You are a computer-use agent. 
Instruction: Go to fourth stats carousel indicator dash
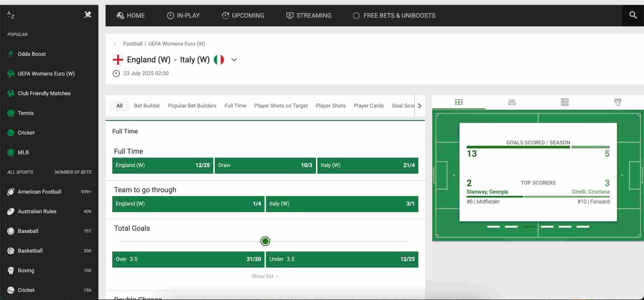pos(547,227)
